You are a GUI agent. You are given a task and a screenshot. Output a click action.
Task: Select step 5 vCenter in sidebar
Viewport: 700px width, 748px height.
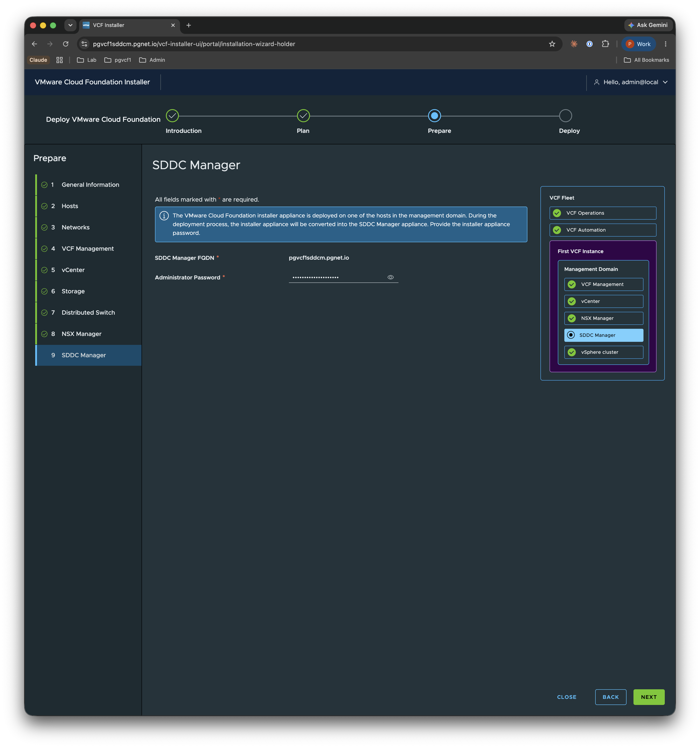pyautogui.click(x=88, y=270)
